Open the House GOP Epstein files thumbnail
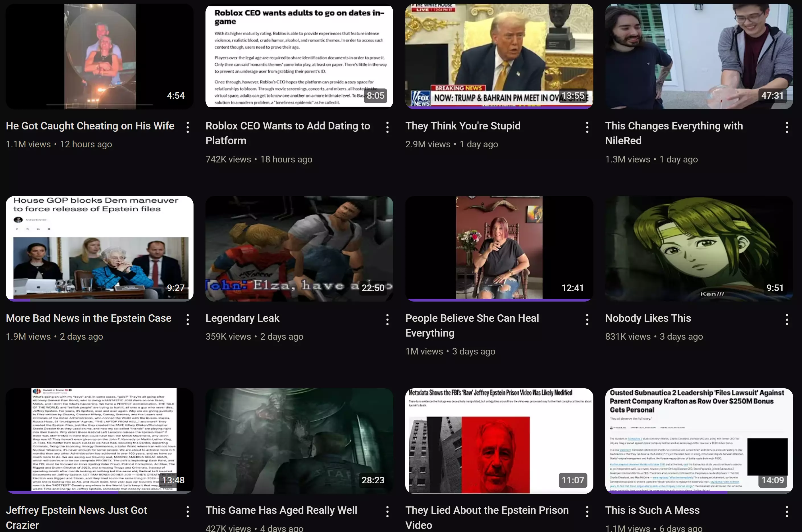This screenshot has width=802, height=532. (99, 249)
